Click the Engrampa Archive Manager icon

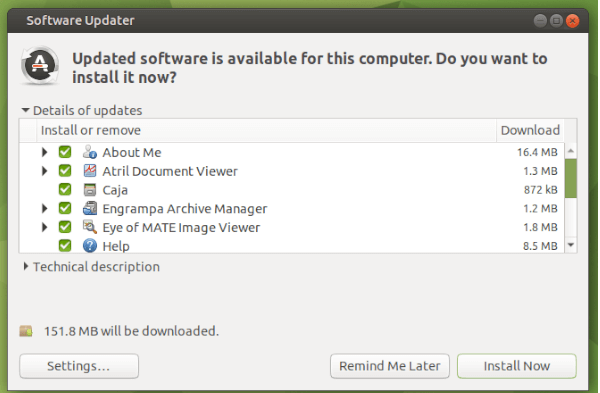90,208
